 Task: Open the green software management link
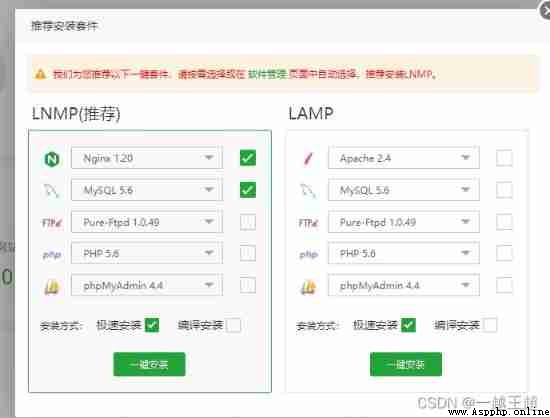coord(267,74)
